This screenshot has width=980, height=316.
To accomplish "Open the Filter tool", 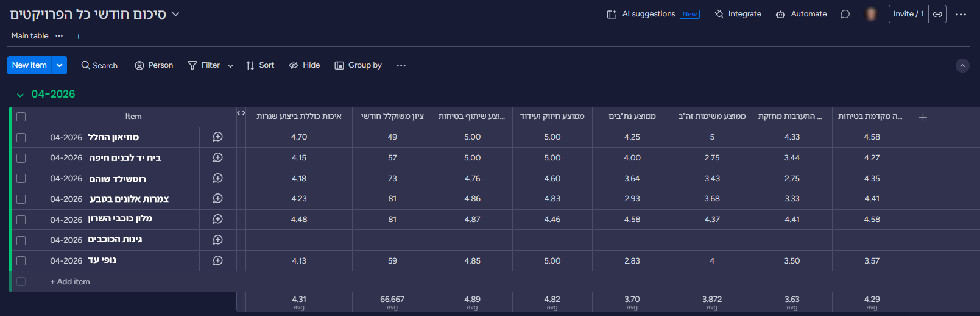I will (x=204, y=65).
